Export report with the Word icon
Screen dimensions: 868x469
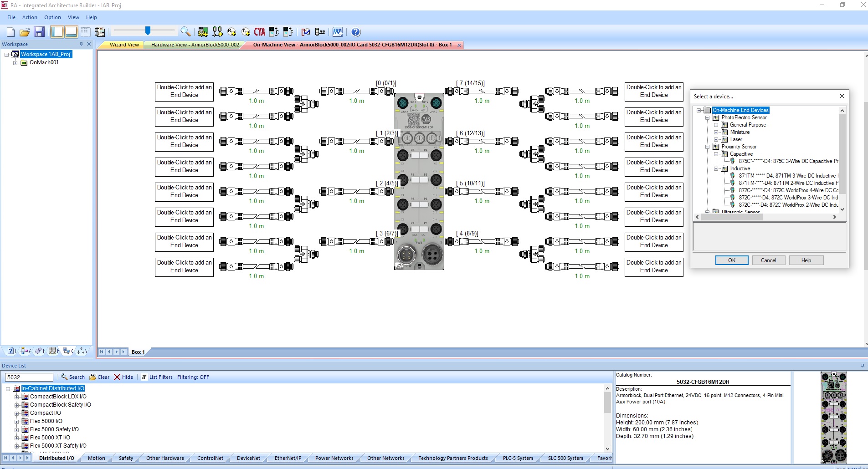pos(338,32)
